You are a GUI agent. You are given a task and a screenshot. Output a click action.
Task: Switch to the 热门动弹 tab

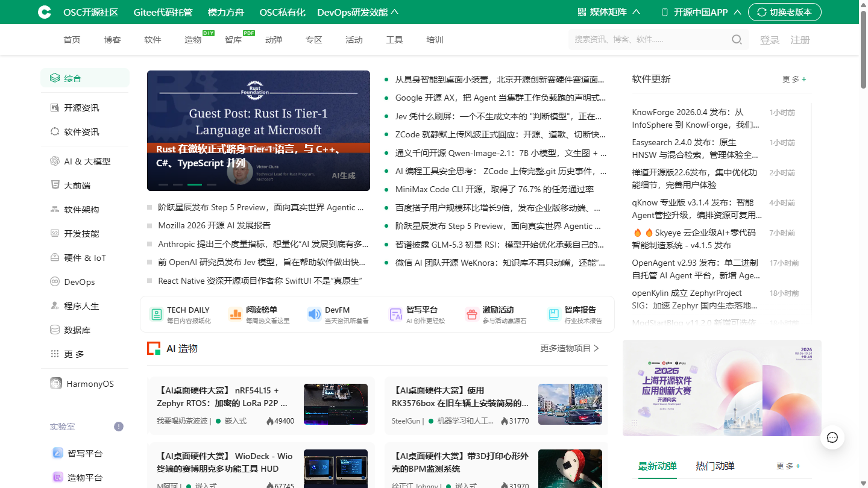pos(715,466)
